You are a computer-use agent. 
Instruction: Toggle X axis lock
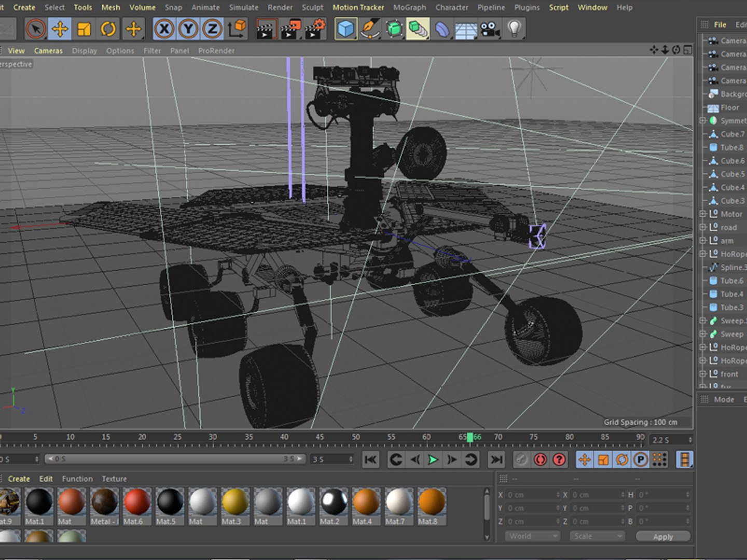click(x=164, y=29)
